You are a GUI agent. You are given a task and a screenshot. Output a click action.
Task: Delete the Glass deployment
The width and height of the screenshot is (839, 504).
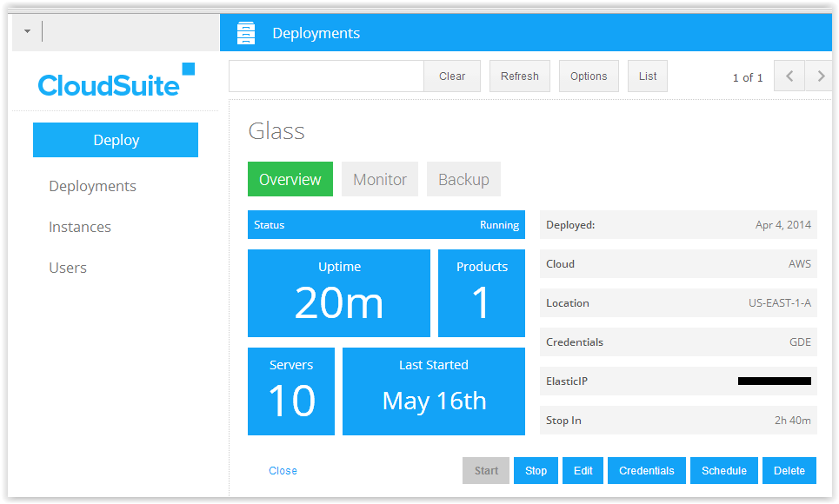pyautogui.click(x=789, y=470)
